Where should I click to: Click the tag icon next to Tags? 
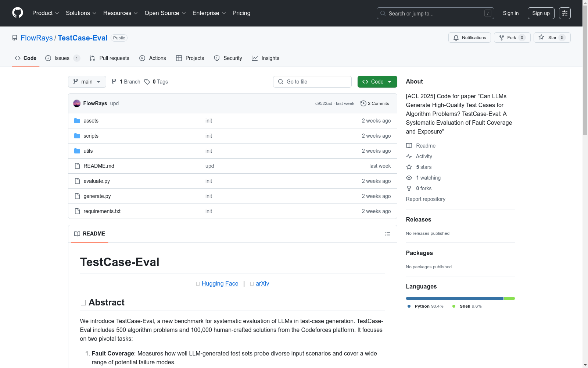(147, 82)
